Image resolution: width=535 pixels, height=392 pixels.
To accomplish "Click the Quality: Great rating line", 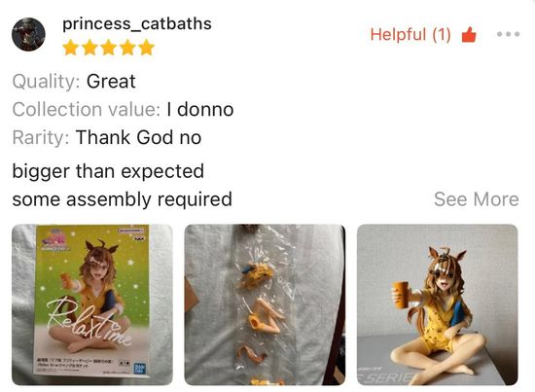I will 74,82.
